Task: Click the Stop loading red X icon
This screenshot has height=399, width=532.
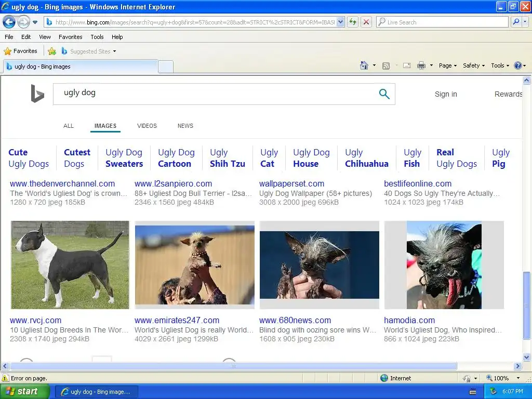Action: pyautogui.click(x=366, y=22)
